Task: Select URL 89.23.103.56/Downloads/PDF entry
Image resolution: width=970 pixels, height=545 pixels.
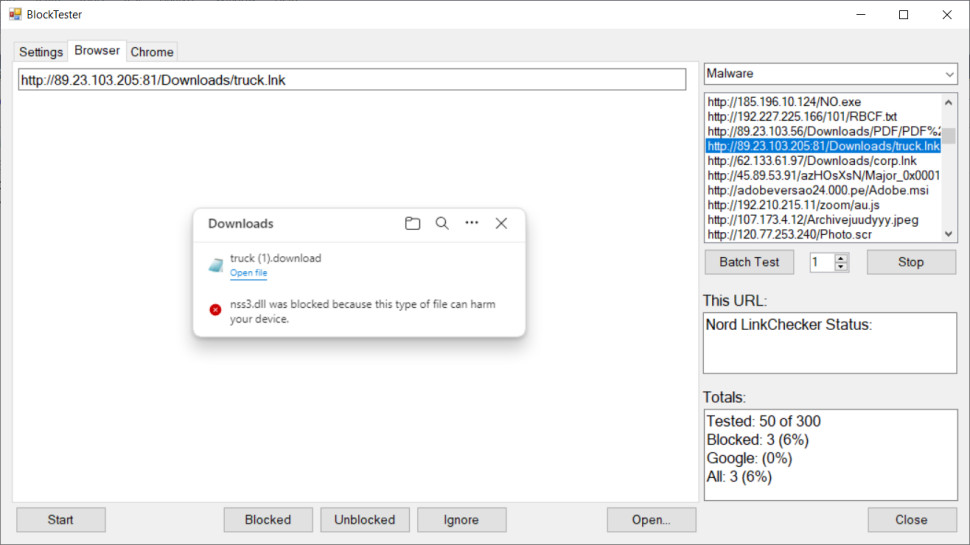Action: 823,131
